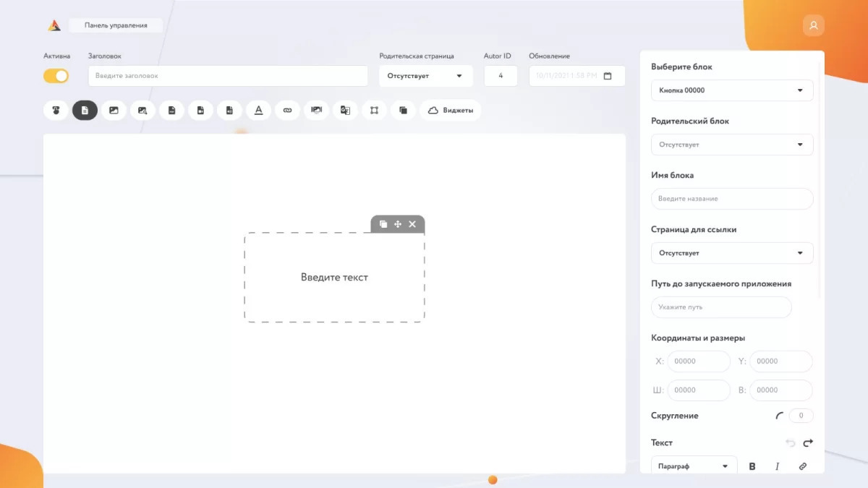This screenshot has width=868, height=488.
Task: Click the user profile button
Action: (x=814, y=25)
